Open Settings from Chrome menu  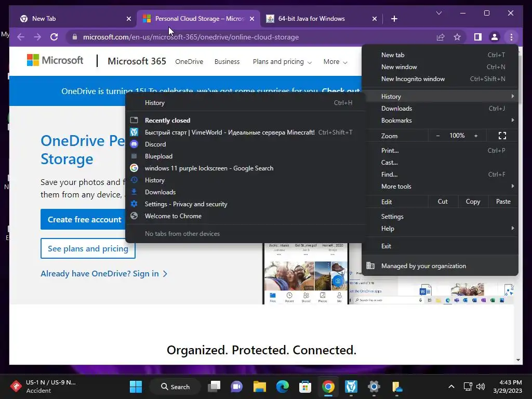point(440,217)
